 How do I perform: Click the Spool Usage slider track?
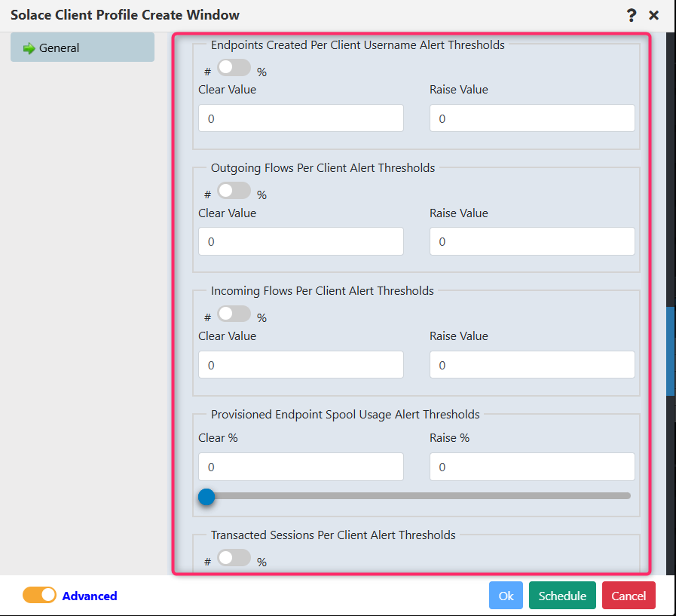click(x=416, y=496)
